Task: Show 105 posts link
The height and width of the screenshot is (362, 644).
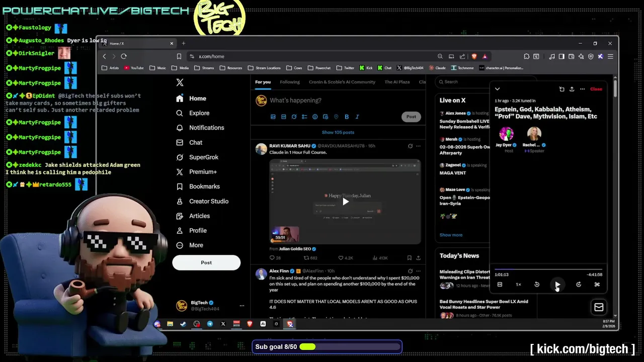Action: (x=338, y=132)
